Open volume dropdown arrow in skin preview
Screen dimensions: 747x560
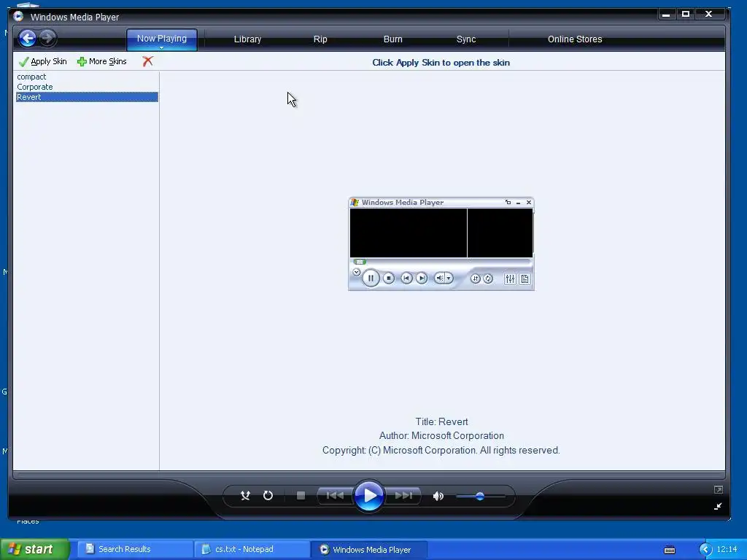[449, 278]
